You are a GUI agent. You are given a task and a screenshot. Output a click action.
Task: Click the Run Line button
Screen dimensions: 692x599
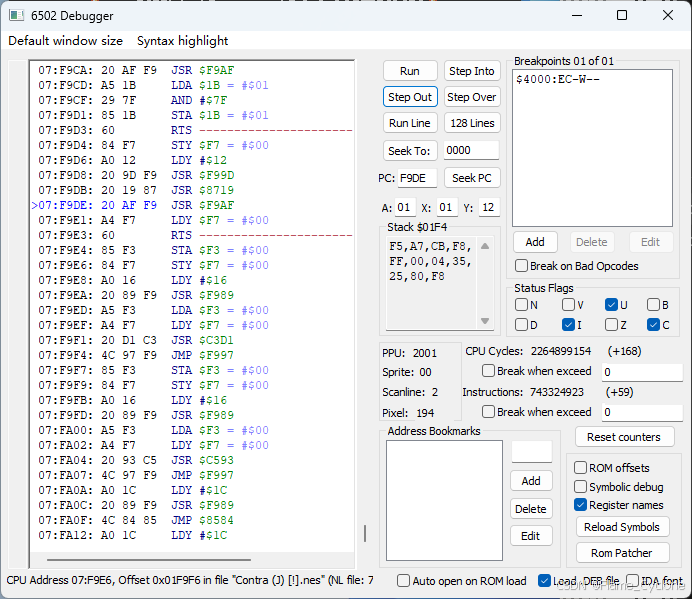[410, 123]
